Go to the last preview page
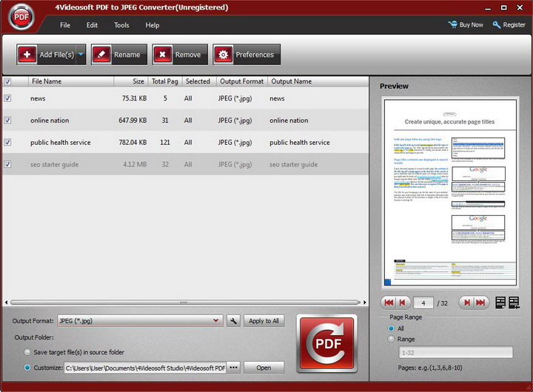 (x=480, y=303)
